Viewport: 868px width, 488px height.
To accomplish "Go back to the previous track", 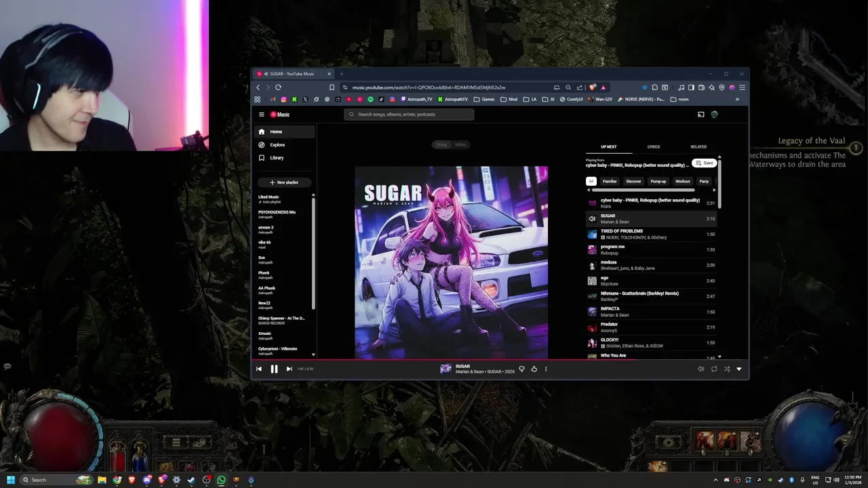I will coord(259,369).
